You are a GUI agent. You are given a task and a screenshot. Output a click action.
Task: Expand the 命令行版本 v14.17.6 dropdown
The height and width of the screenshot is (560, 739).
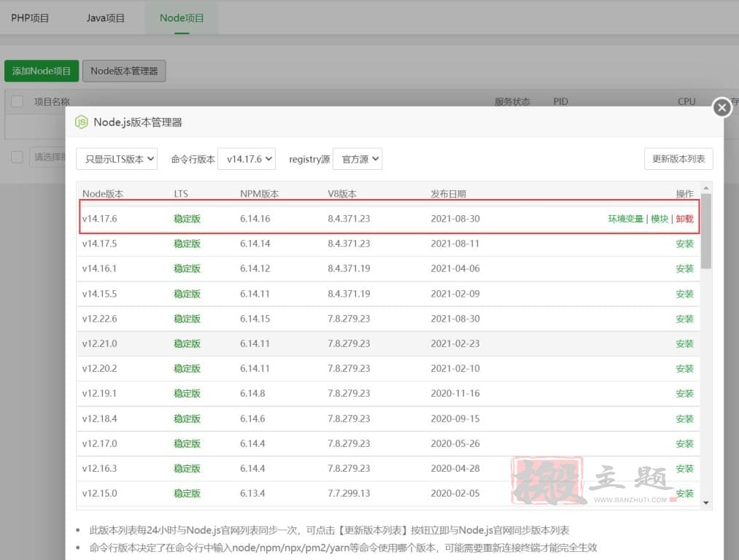(x=247, y=159)
